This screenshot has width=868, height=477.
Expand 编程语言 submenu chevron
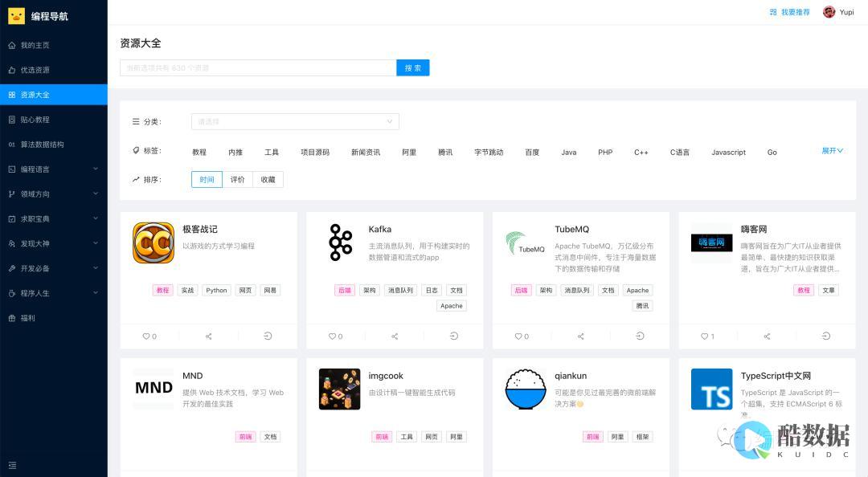(x=95, y=169)
